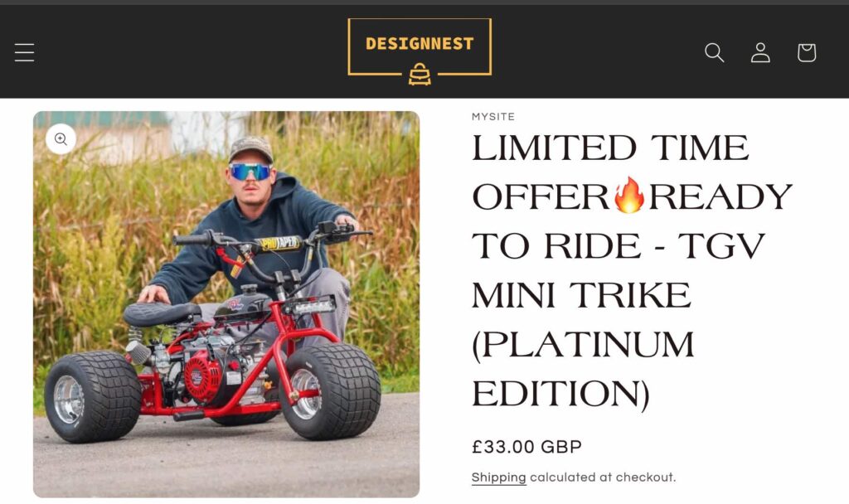This screenshot has height=504, width=849.
Task: Click the fire emoji in title
Action: click(629, 195)
